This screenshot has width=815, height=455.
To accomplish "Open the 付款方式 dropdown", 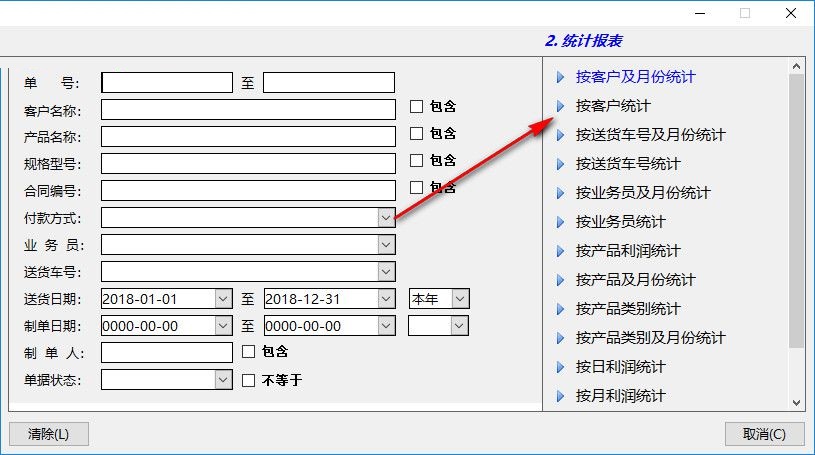I will tap(386, 218).
